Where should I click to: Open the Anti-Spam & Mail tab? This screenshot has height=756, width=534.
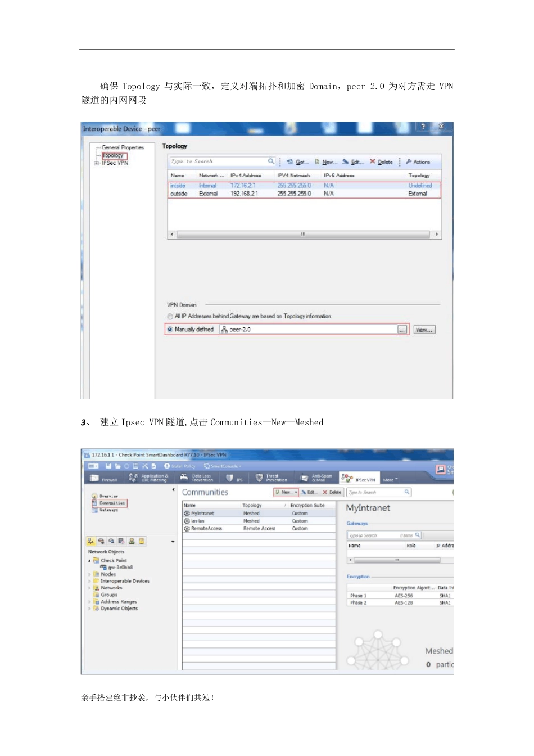tap(316, 478)
